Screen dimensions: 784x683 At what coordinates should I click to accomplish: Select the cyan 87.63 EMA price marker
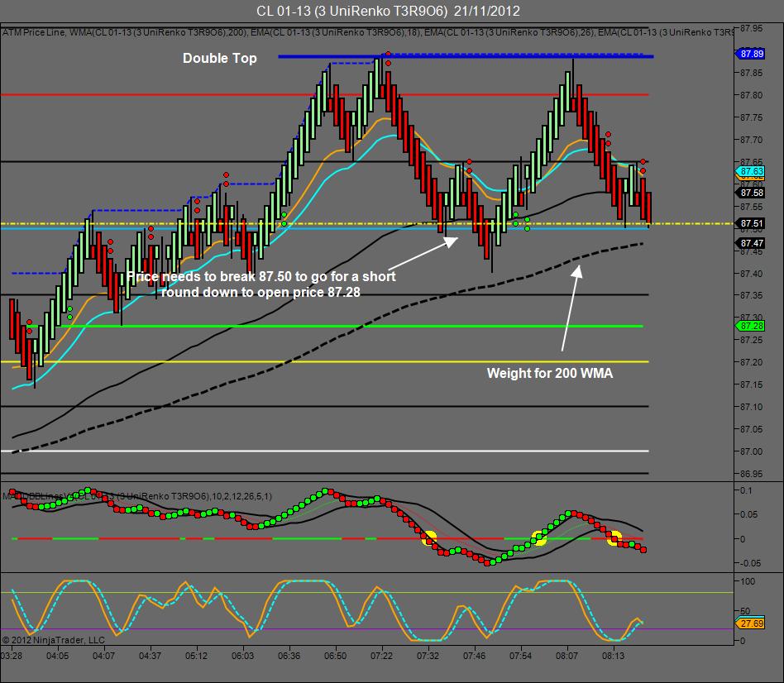coord(750,171)
